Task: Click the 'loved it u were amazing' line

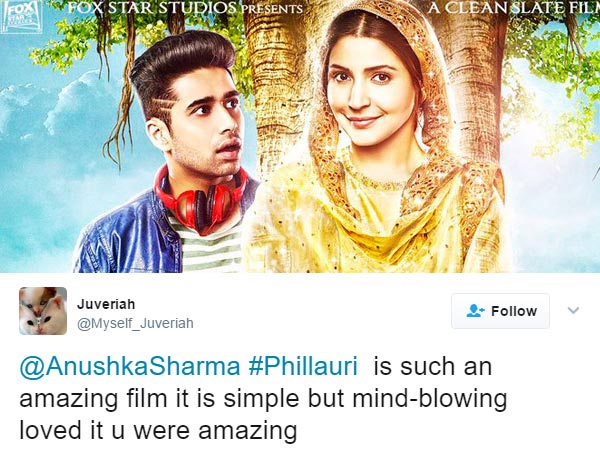Action: 158,431
